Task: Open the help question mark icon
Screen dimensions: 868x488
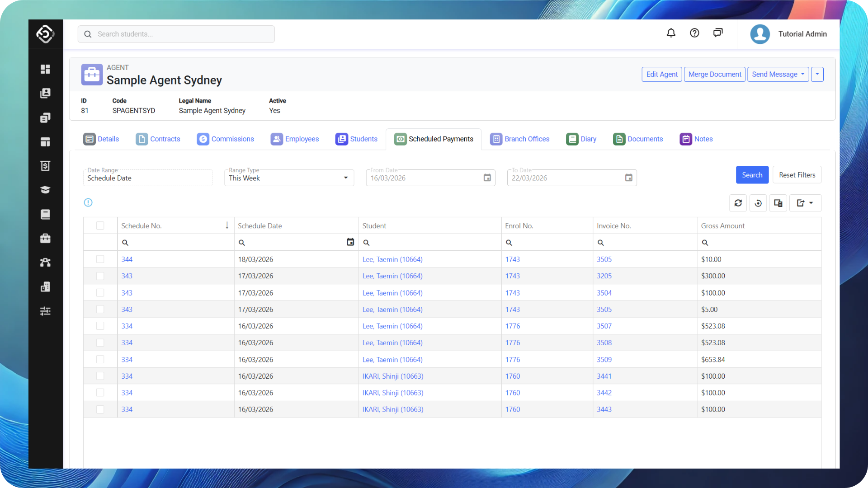Action: pyautogui.click(x=694, y=33)
